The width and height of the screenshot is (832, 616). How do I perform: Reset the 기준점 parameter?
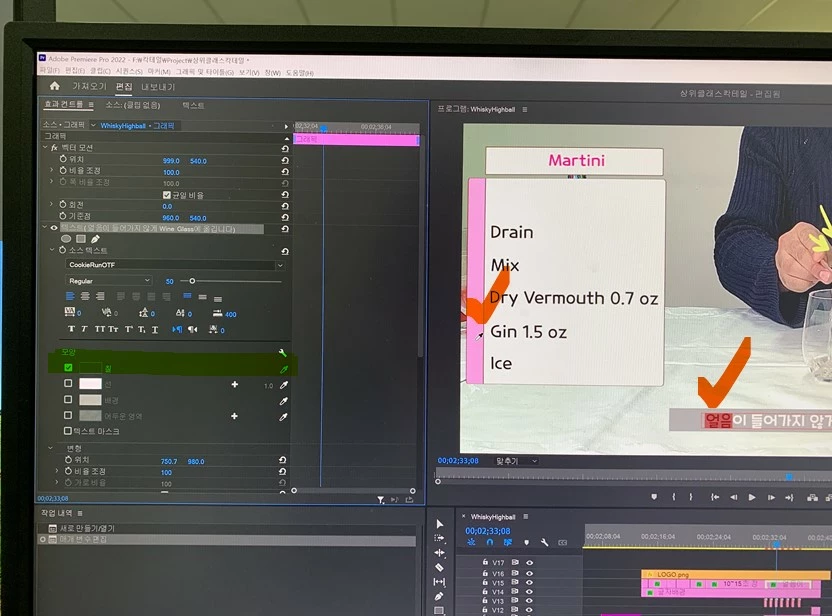click(285, 217)
